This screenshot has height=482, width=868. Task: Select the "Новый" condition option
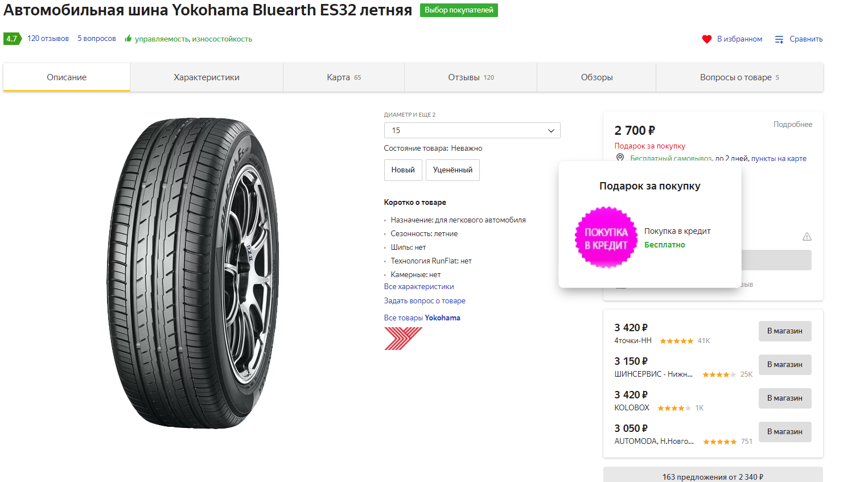click(x=403, y=170)
